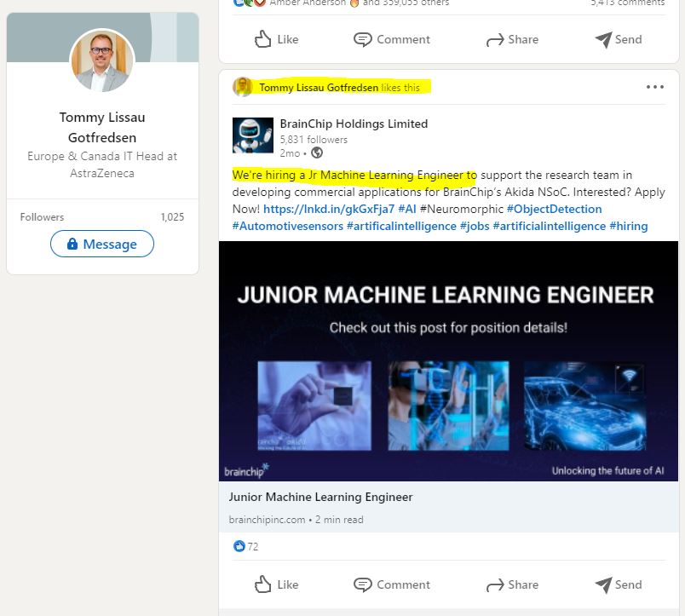Screen dimensions: 685x616
Task: Click the #artificalintelligence hashtag
Action: click(x=401, y=226)
